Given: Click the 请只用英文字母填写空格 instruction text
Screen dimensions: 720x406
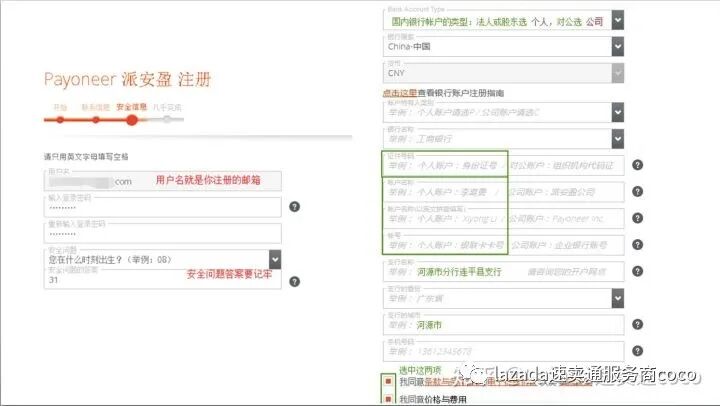Looking at the screenshot, I should (x=86, y=157).
